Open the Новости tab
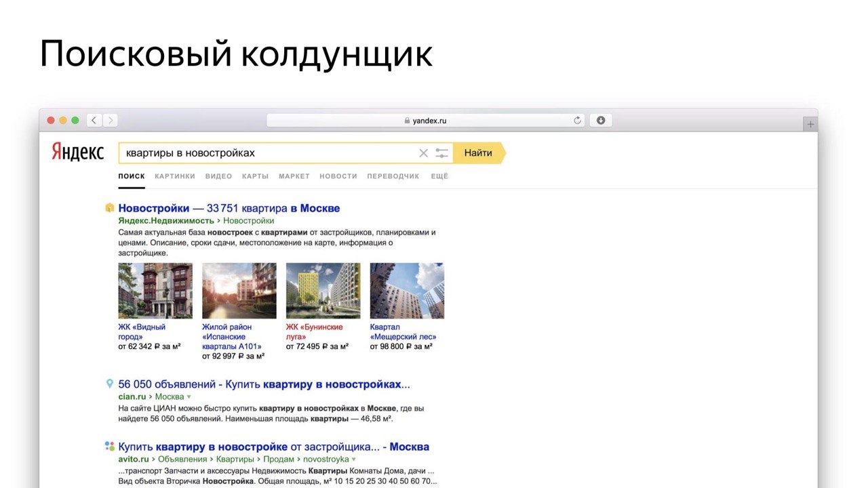 pyautogui.click(x=338, y=176)
